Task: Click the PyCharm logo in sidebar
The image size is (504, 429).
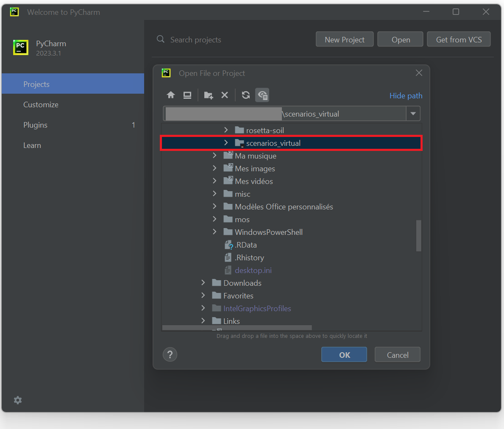Action: point(21,47)
